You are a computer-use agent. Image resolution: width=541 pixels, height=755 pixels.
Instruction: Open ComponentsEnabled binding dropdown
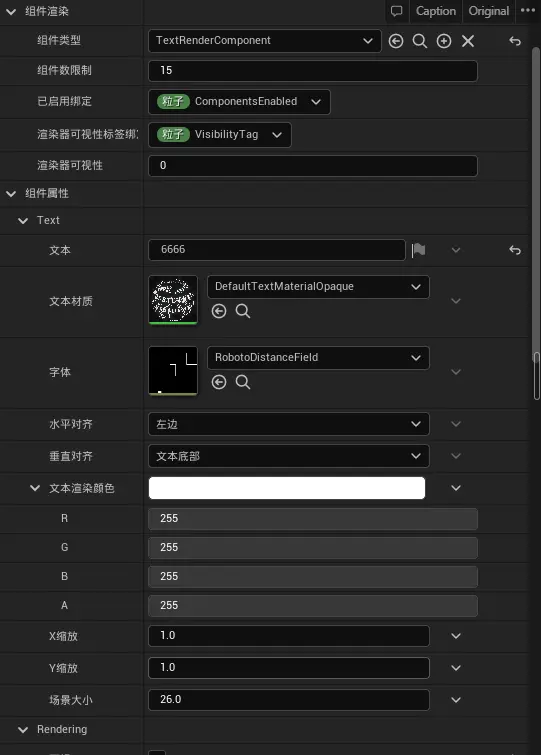239,102
